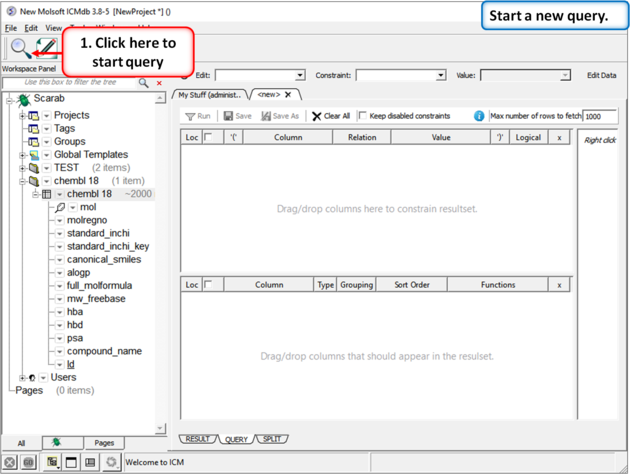Expand the Projects tree node
This screenshot has width=630, height=474.
pyautogui.click(x=22, y=116)
